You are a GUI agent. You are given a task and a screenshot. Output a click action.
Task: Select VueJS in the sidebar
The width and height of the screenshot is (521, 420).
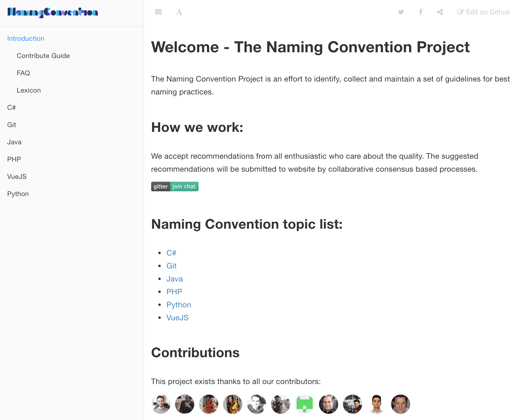(x=17, y=177)
